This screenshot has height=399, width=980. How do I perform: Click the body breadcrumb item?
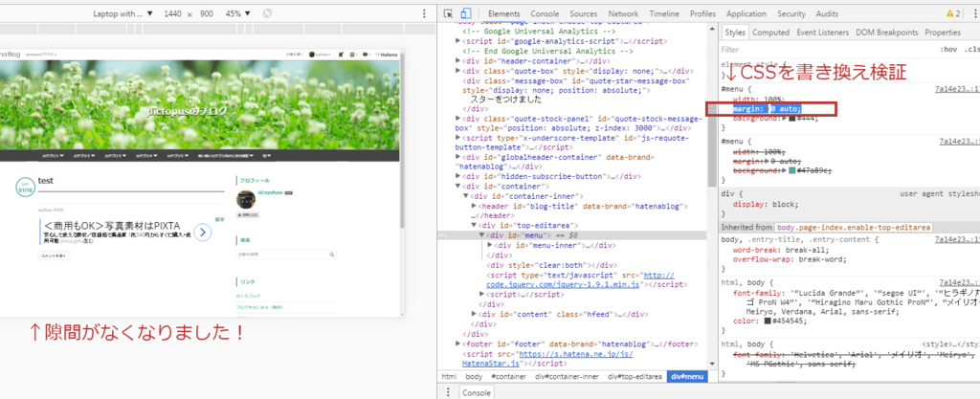click(x=474, y=377)
